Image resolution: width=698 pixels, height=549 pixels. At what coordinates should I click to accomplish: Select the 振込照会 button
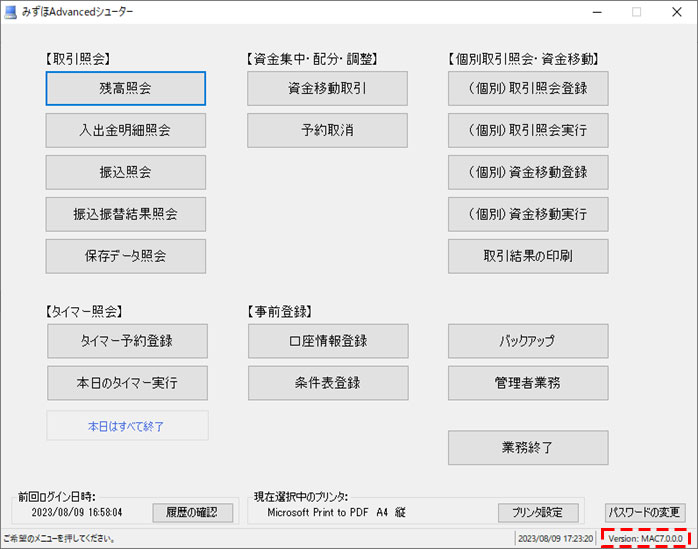(126, 172)
